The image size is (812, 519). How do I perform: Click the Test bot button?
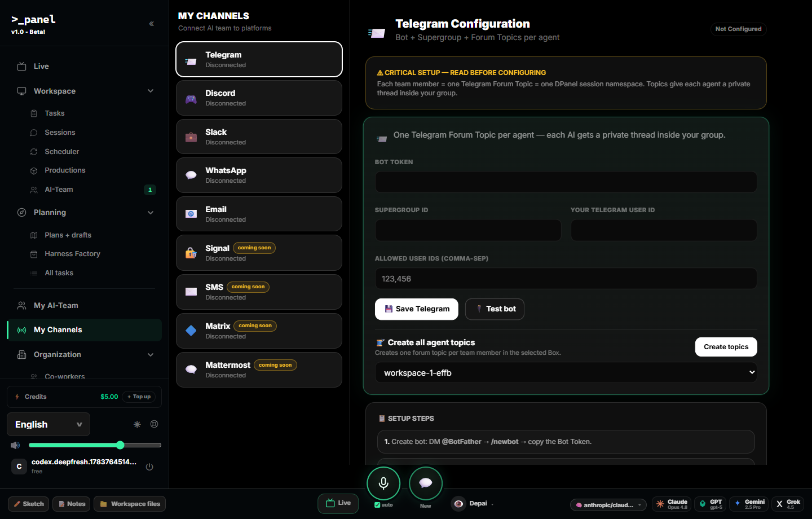point(495,309)
